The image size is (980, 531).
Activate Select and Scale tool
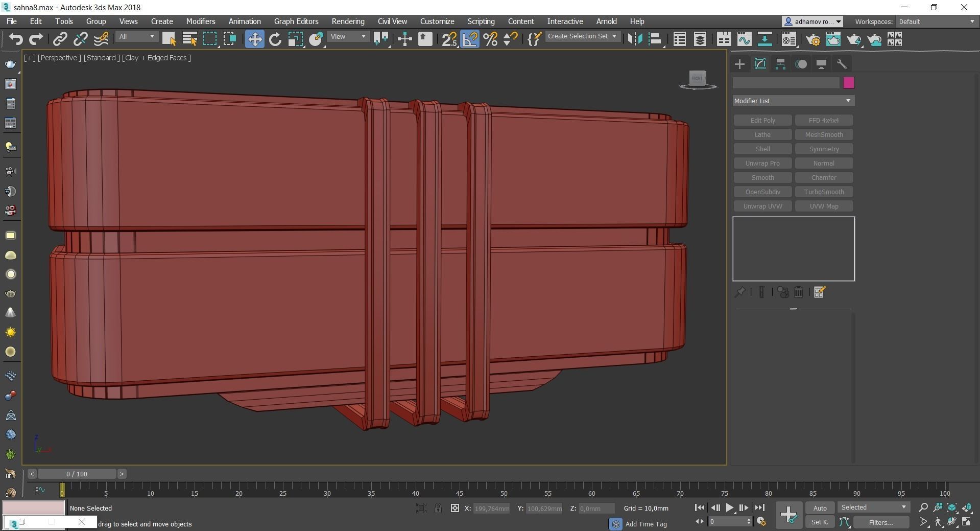(x=295, y=39)
